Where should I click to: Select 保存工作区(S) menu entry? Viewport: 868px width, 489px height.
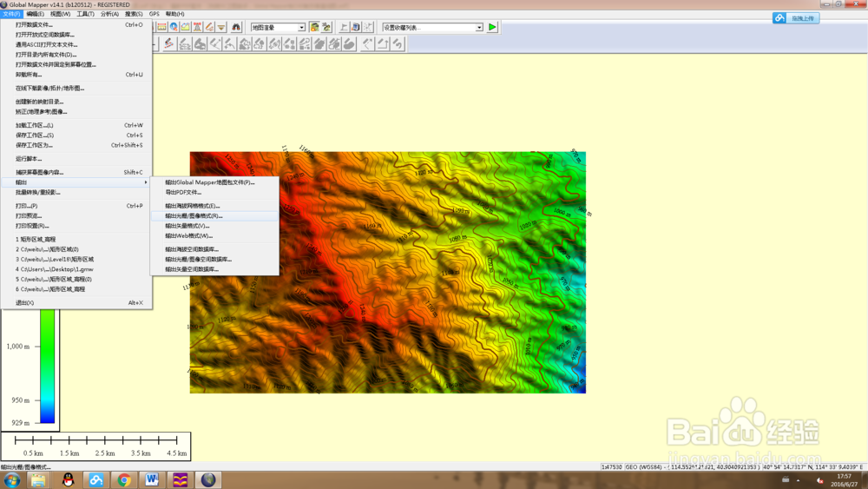[76, 135]
